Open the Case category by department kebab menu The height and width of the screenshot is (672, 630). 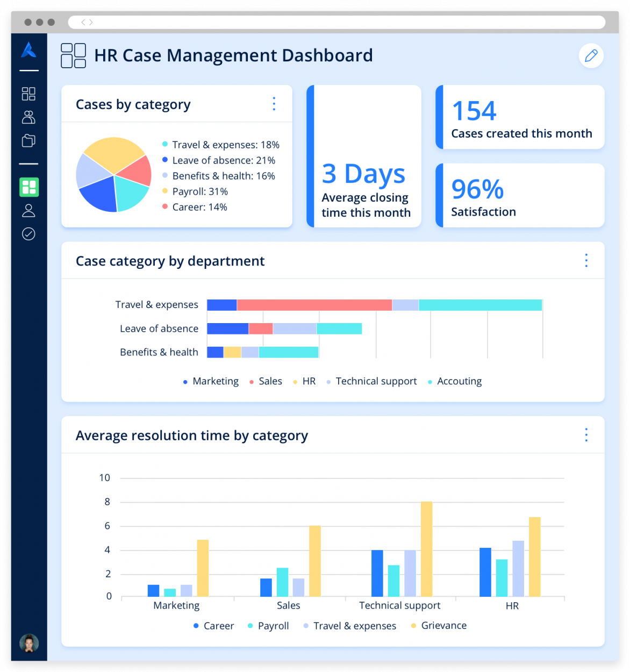pyautogui.click(x=586, y=260)
